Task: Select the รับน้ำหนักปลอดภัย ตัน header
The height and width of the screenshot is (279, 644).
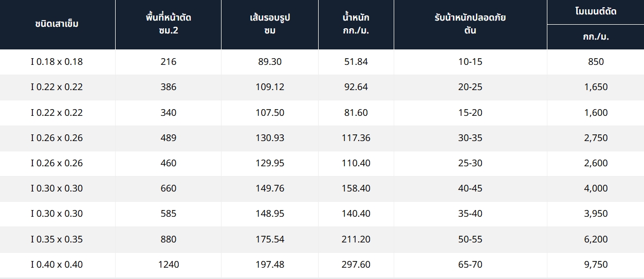Action: [x=470, y=24]
